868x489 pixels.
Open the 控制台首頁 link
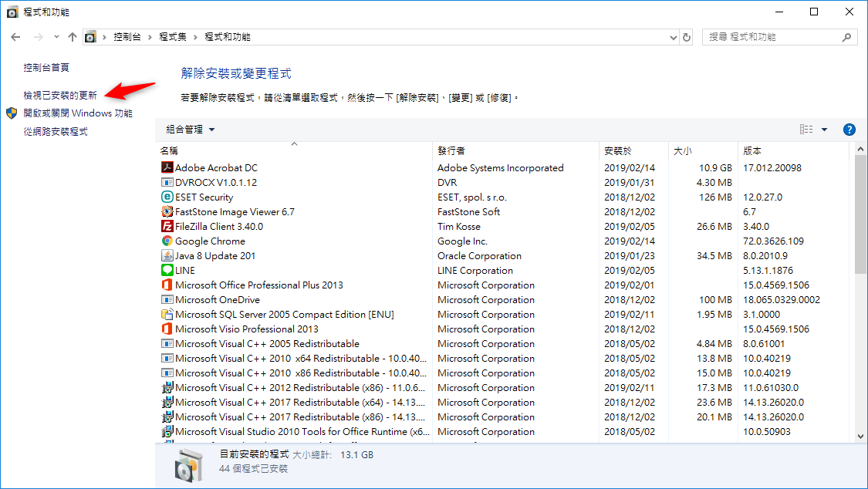click(46, 67)
